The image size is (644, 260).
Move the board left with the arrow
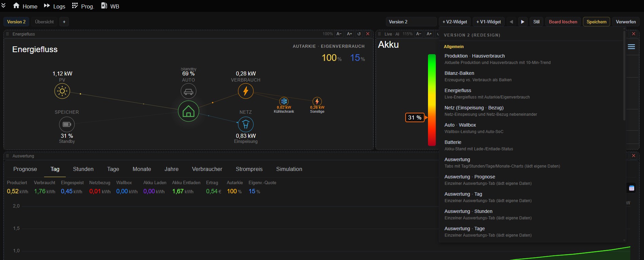[511, 22]
